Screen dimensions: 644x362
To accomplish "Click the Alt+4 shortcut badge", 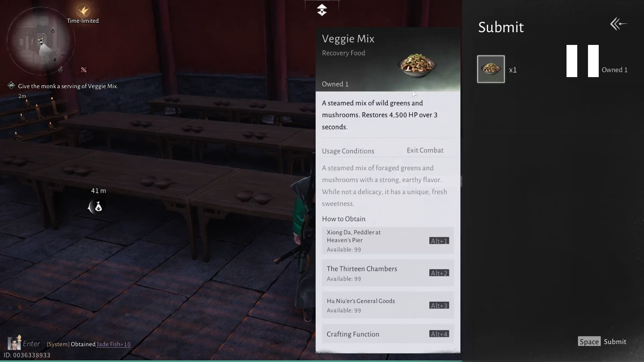I will [x=439, y=334].
